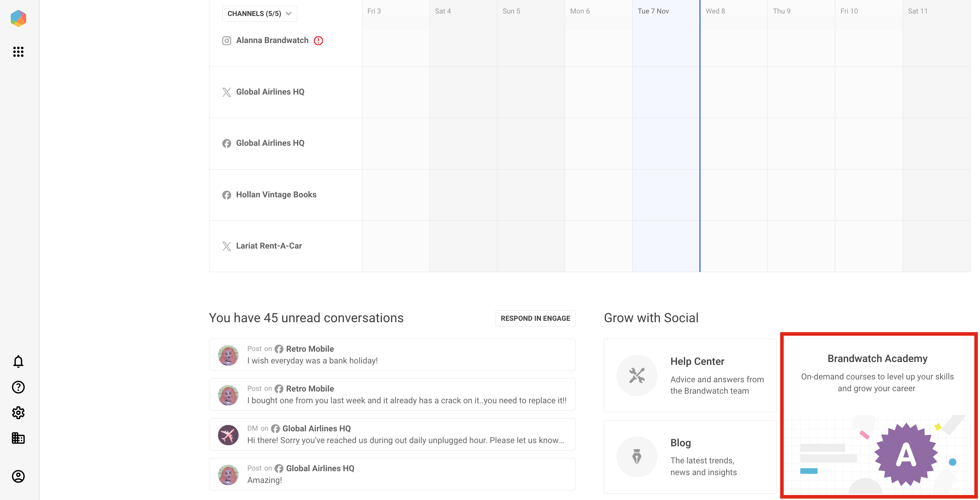Open the help question mark icon
This screenshot has width=980, height=500.
18,387
